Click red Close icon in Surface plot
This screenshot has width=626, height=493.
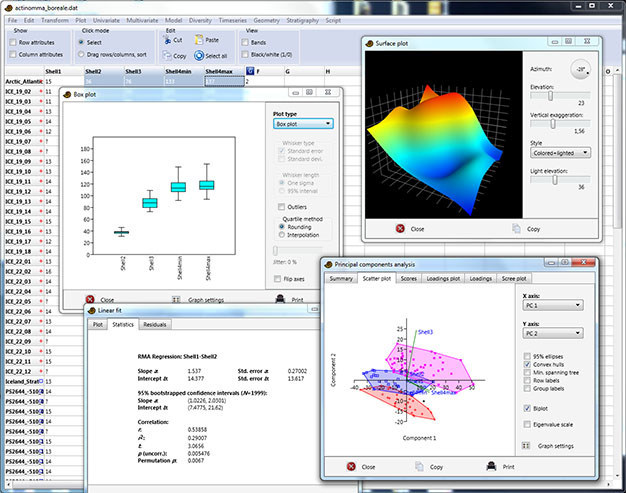(x=400, y=228)
